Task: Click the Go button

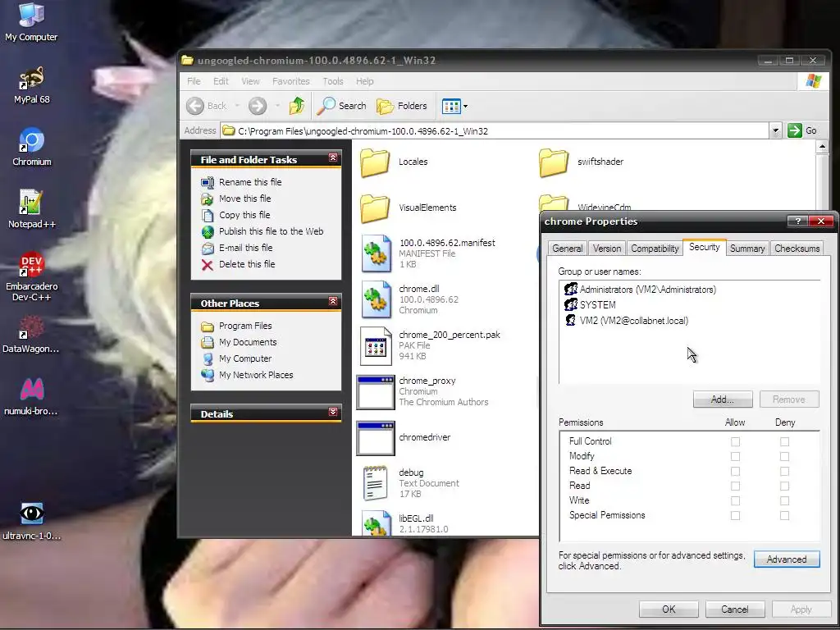Action: click(x=802, y=130)
